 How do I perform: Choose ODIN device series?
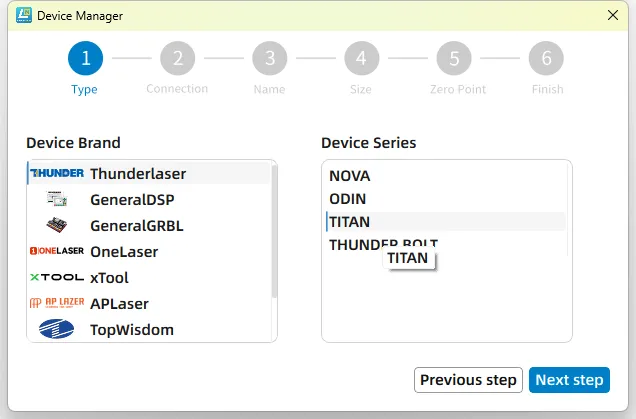pos(348,199)
